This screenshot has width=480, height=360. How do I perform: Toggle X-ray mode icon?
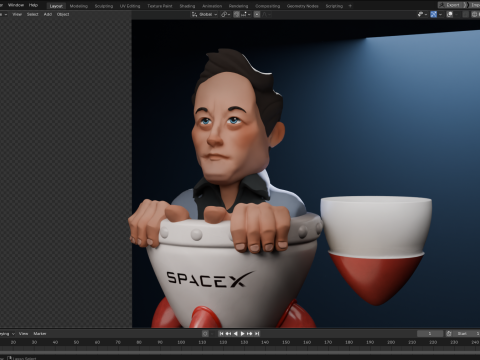pyautogui.click(x=466, y=14)
